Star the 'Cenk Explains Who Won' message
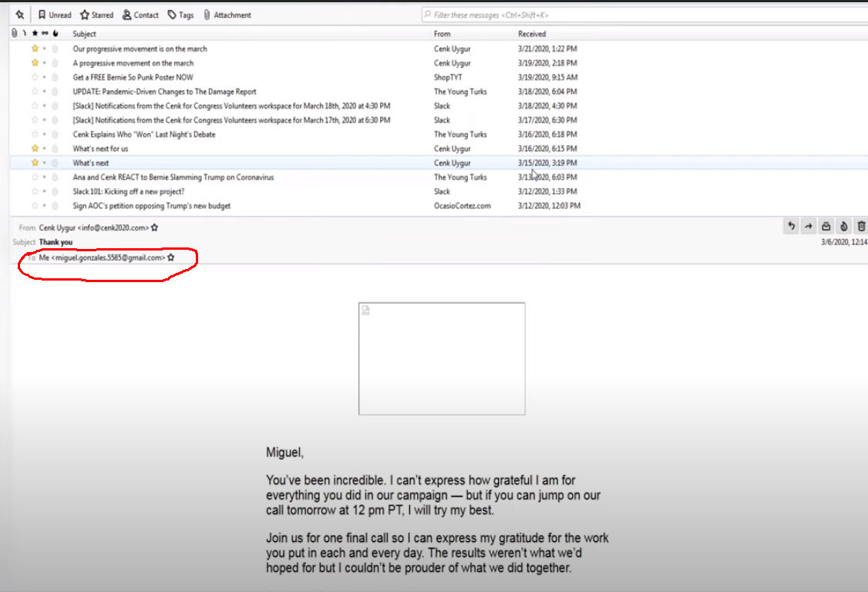This screenshot has height=592, width=868. coord(35,134)
